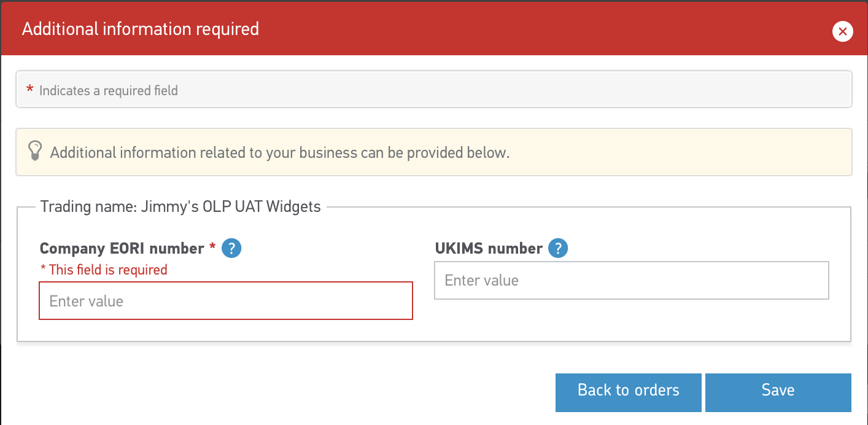
Task: Open help for UKIMS number
Action: (x=558, y=249)
